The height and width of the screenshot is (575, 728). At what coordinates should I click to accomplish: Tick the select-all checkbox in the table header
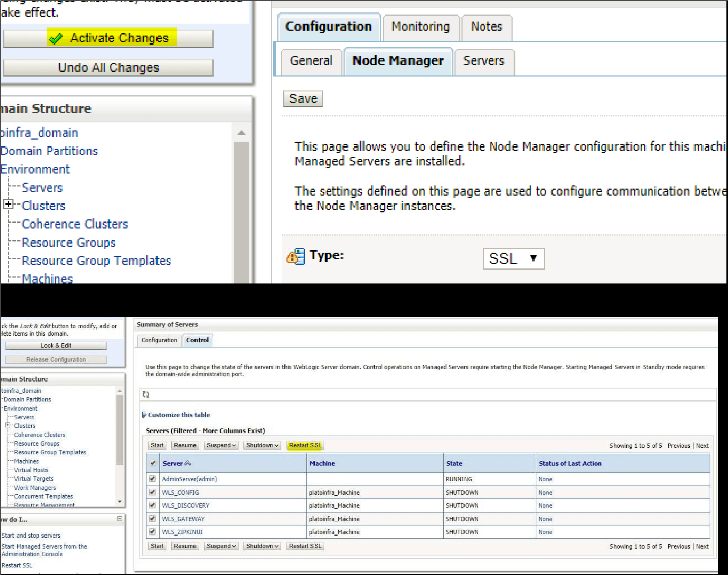153,463
